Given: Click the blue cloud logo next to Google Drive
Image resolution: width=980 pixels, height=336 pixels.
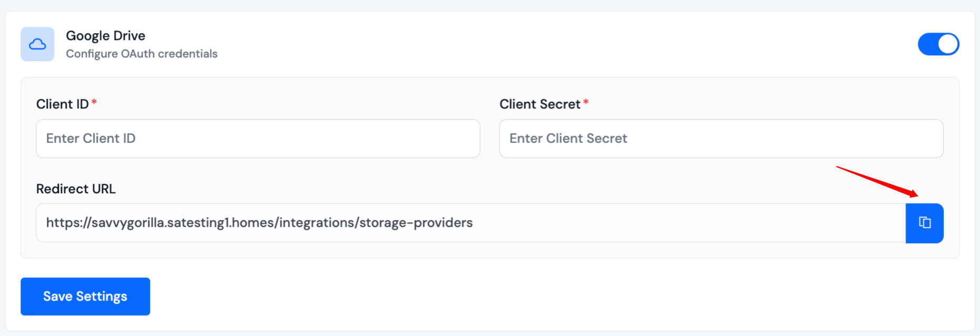Looking at the screenshot, I should (37, 44).
